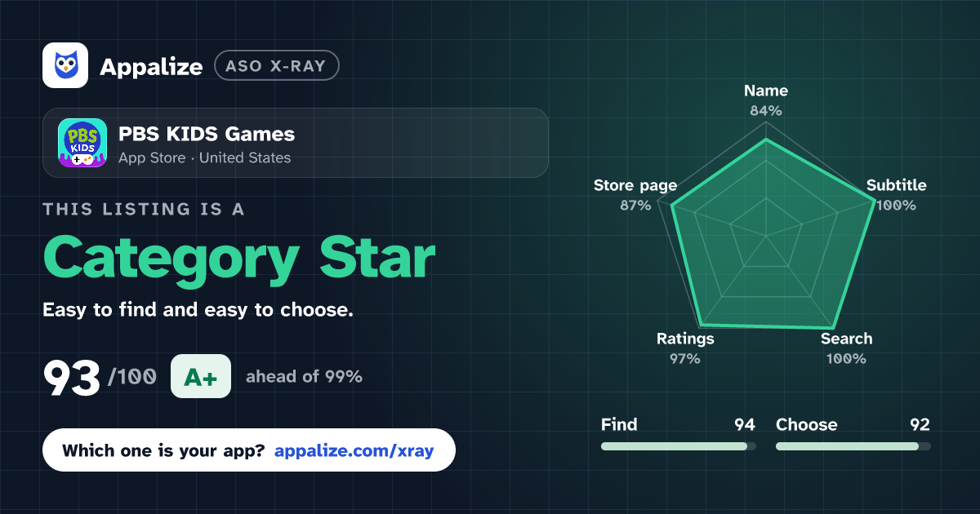
Task: Click the Appalize owl logo icon
Action: tap(65, 65)
